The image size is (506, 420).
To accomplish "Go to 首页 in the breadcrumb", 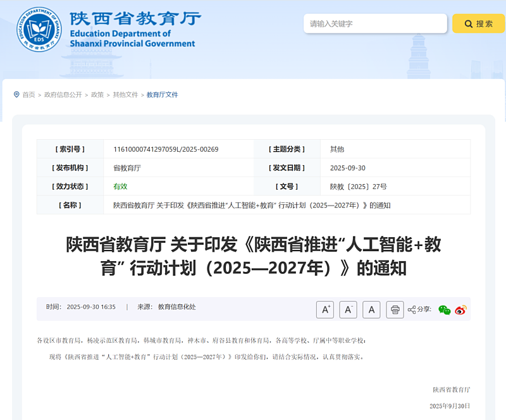I will [x=29, y=95].
